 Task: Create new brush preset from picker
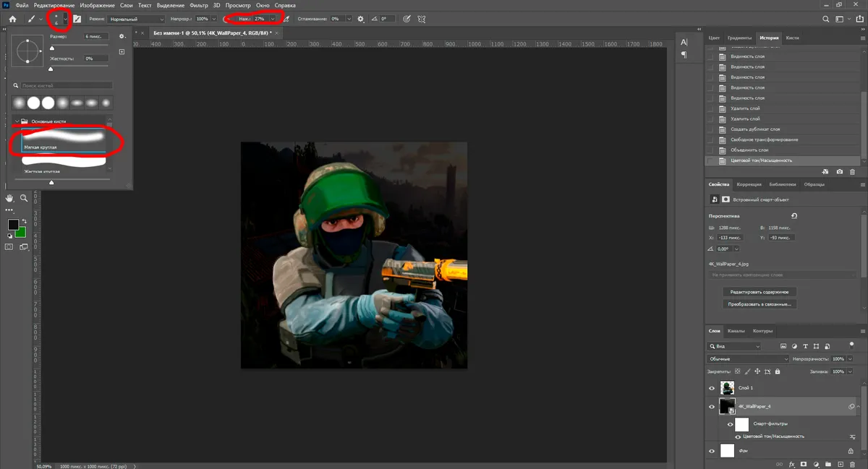point(122,52)
